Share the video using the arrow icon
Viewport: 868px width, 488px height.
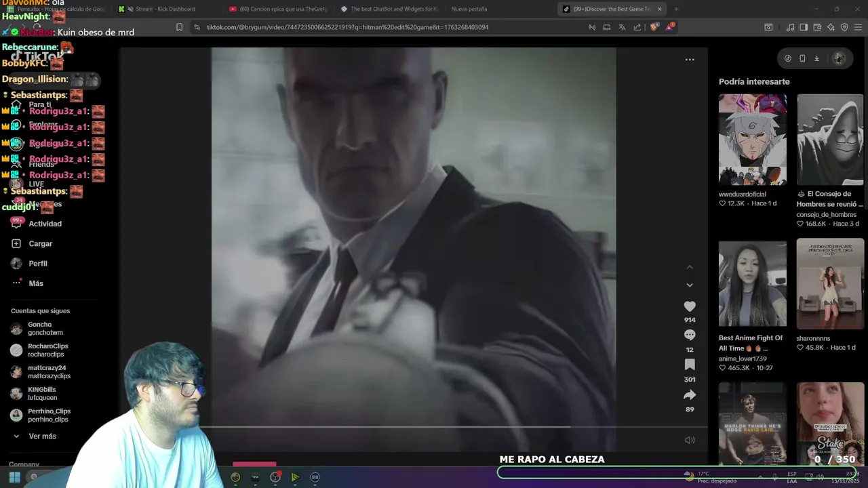(690, 395)
